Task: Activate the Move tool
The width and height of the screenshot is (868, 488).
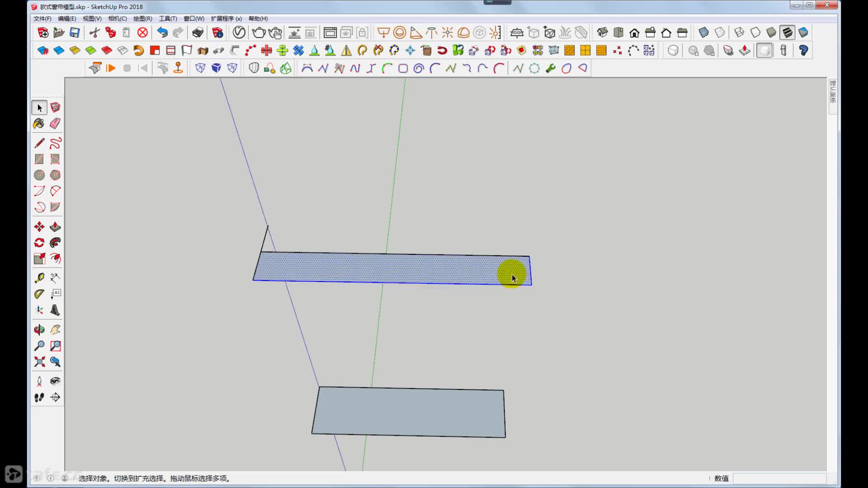Action: point(39,226)
